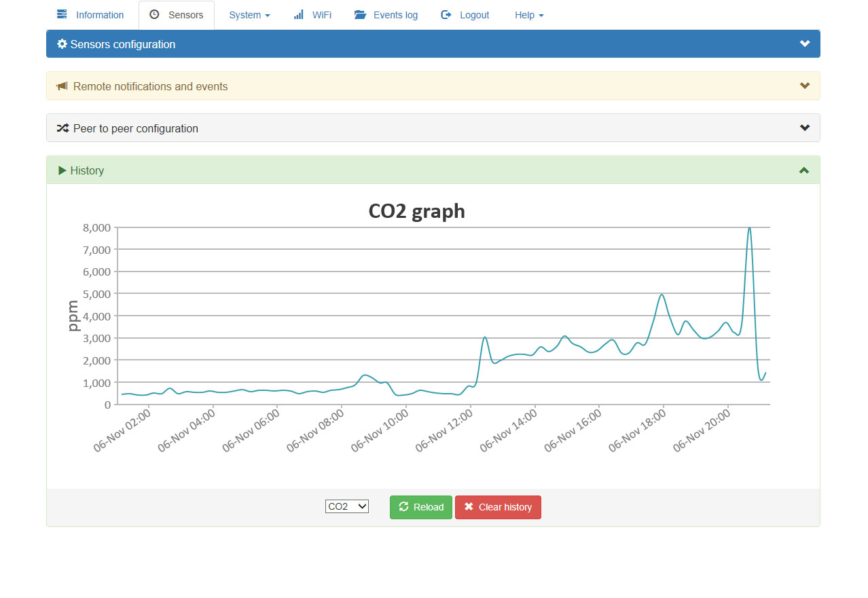Click the WiFi signal bars icon

(x=299, y=15)
